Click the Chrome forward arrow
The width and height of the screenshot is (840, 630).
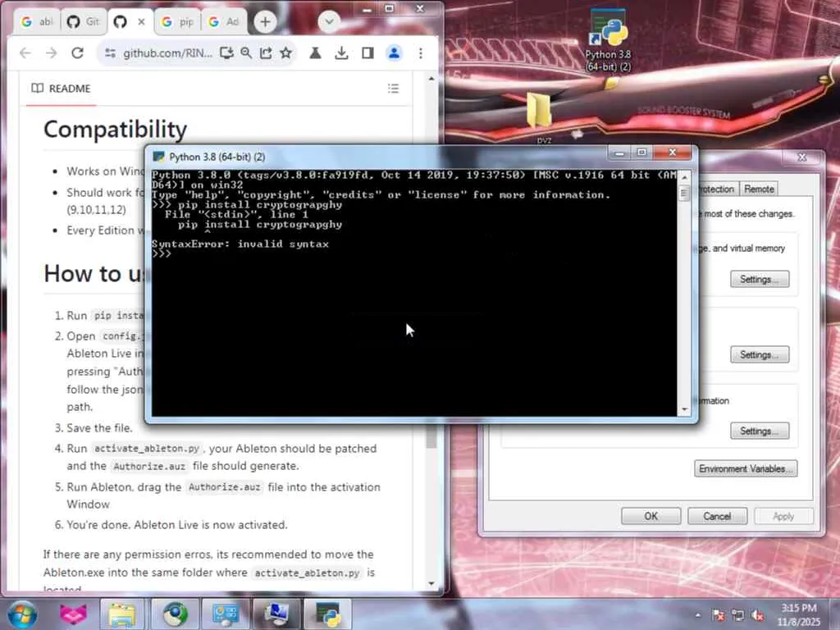click(52, 53)
